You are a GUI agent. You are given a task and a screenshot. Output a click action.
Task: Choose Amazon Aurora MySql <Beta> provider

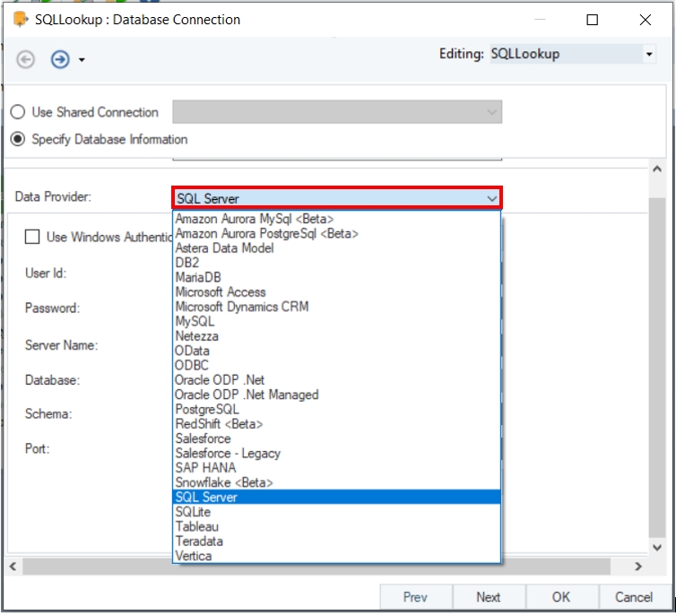337,219
